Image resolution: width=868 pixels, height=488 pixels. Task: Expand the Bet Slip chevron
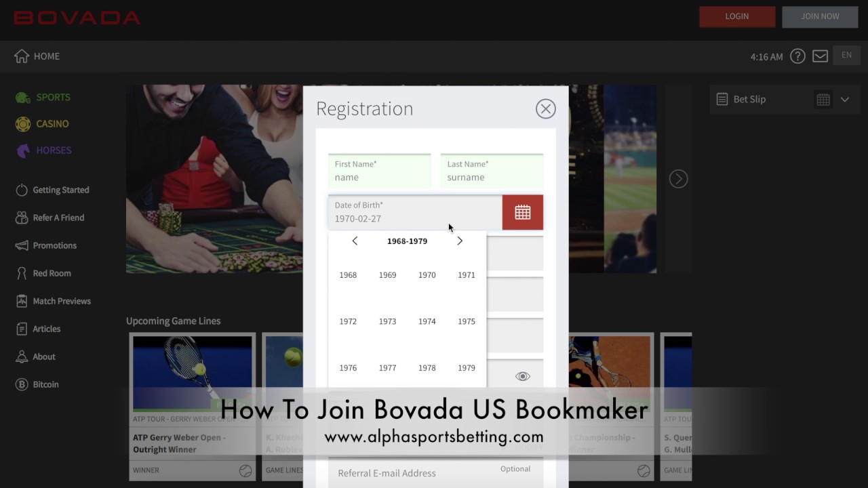click(x=845, y=100)
